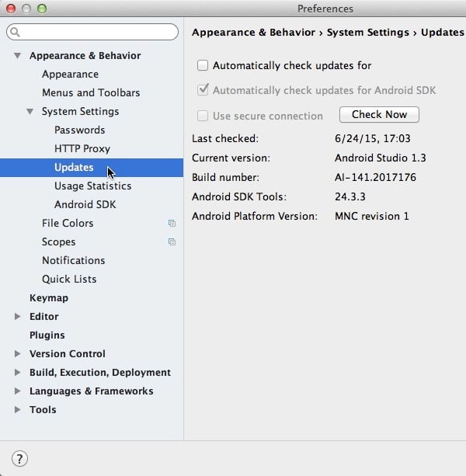Toggle Use secure connection checkbox
Viewport: 466px width, 476px height.
[203, 116]
